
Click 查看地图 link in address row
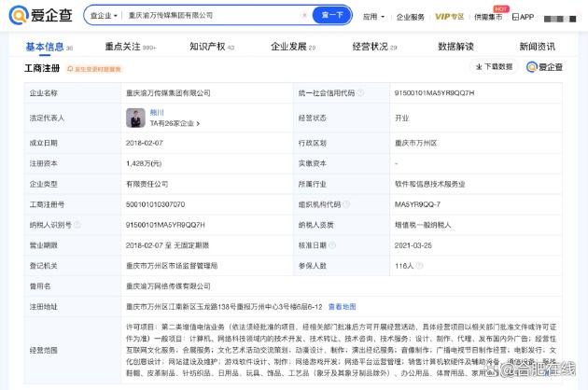point(342,307)
